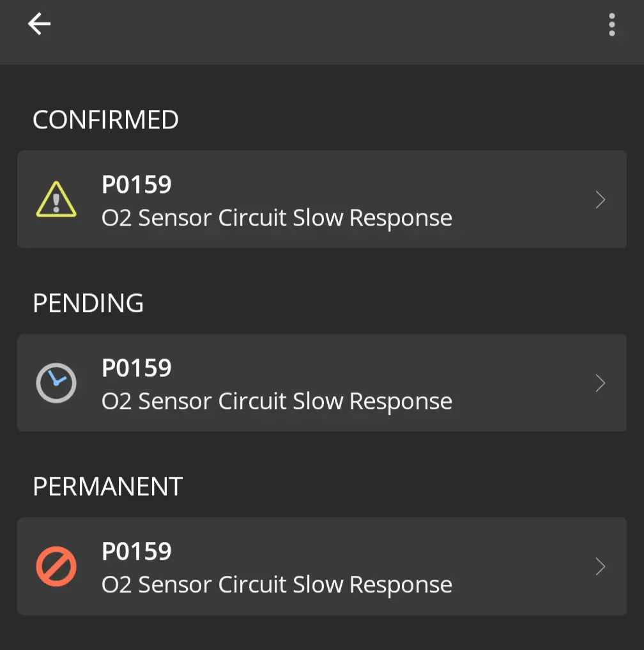Viewport: 644px width, 650px height.
Task: Click confirmed O2 Sensor Circuit Slow Response text
Action: (x=277, y=218)
